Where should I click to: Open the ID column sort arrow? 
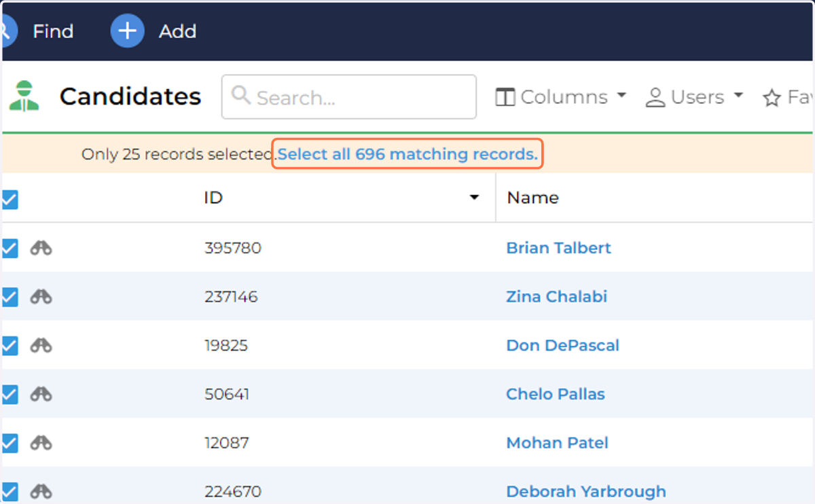(x=474, y=198)
